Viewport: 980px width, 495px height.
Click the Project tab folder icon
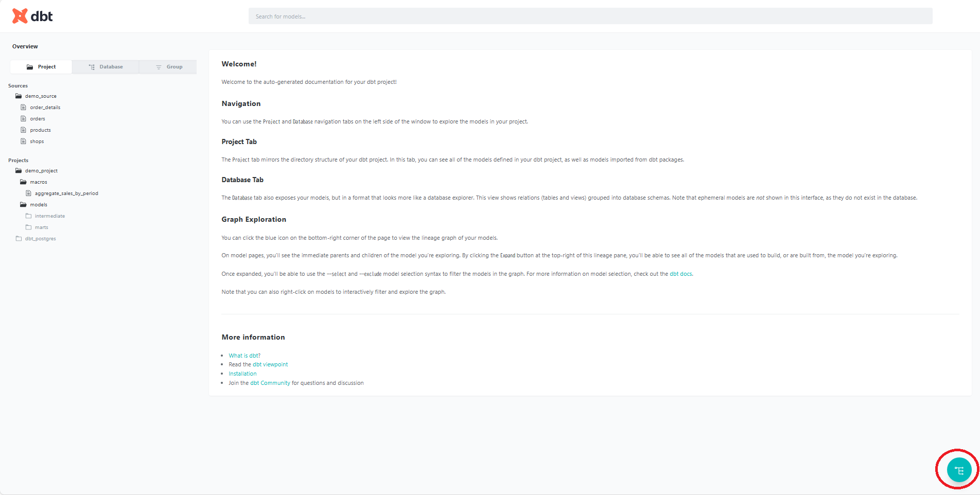point(30,67)
